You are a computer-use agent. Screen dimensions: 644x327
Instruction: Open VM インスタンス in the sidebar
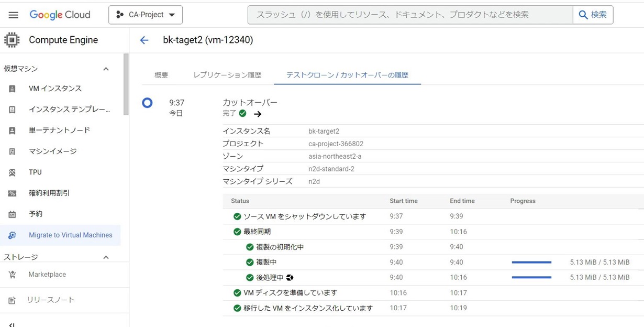click(x=55, y=89)
